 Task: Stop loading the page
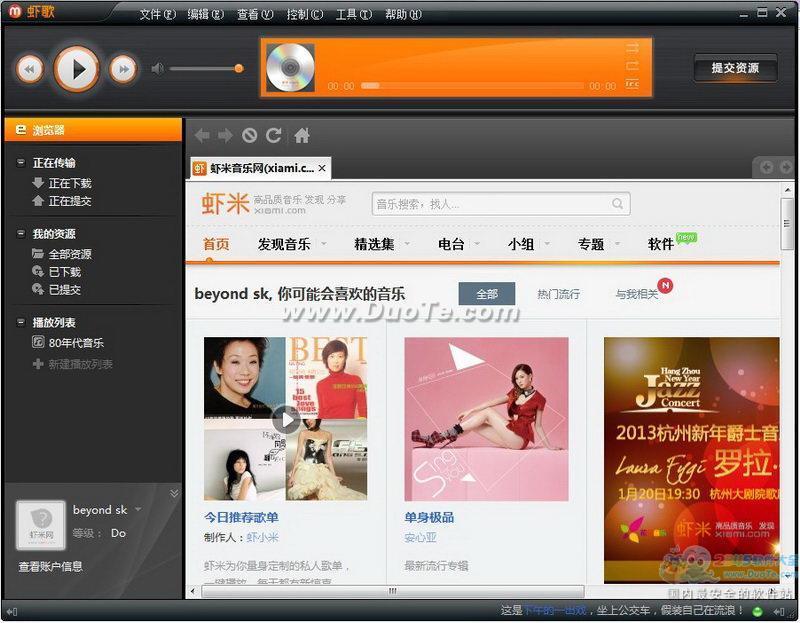(249, 135)
